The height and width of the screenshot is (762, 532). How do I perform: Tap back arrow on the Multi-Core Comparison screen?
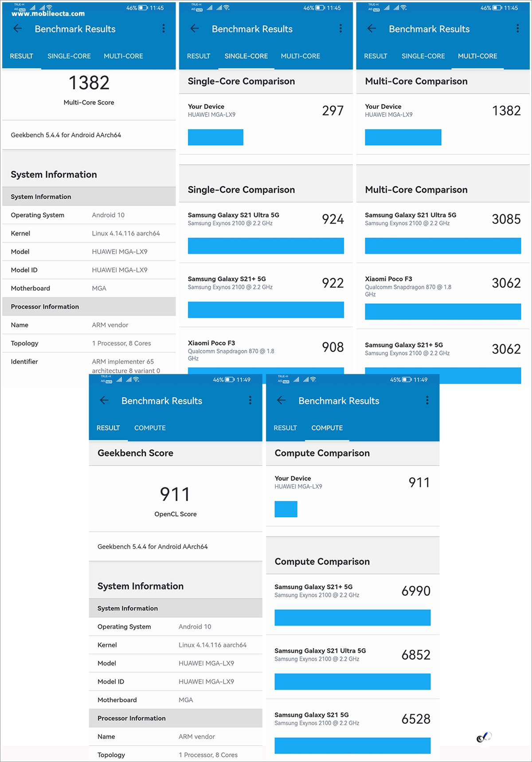click(x=372, y=29)
